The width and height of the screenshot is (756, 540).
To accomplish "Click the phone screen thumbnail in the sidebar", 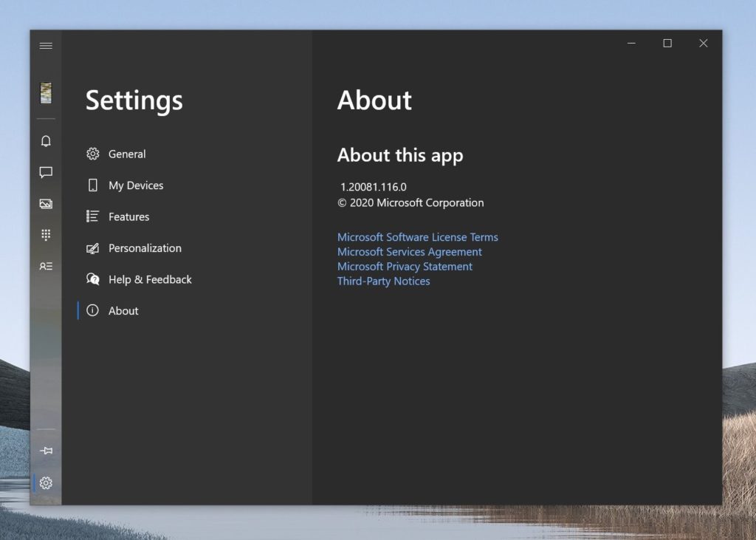I will pos(46,92).
